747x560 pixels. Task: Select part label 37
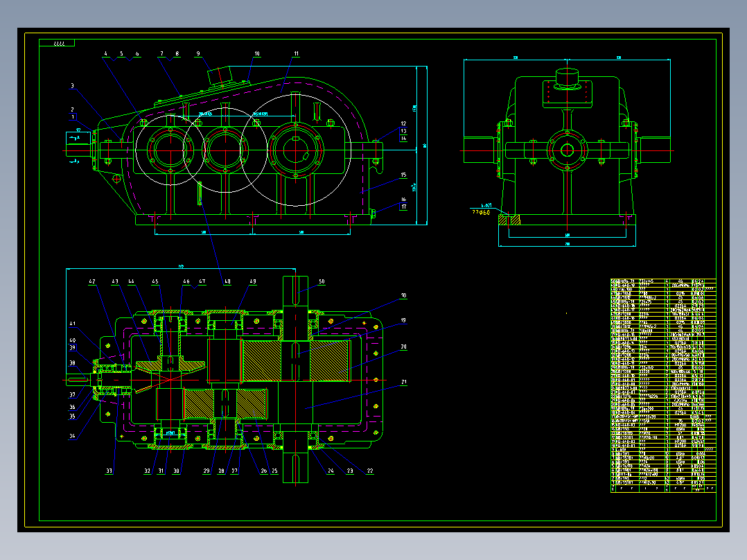[x=72, y=394]
